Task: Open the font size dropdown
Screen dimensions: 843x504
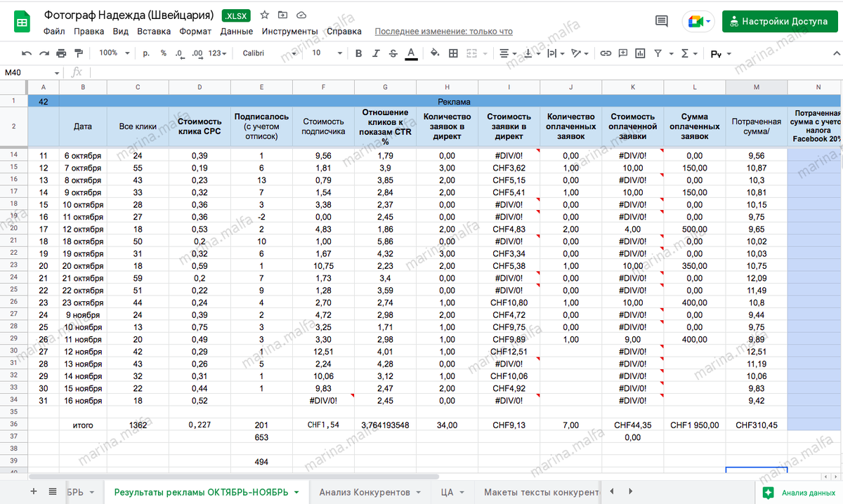Action: click(327, 53)
